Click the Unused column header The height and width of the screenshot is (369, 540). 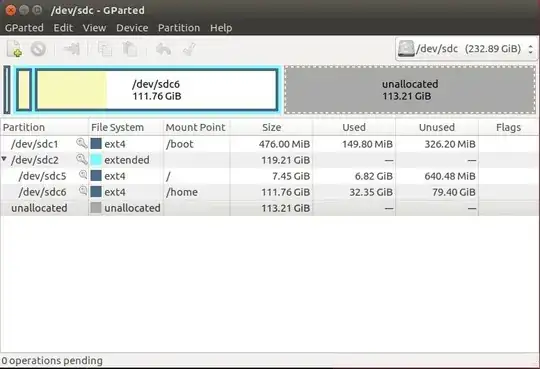[437, 127]
